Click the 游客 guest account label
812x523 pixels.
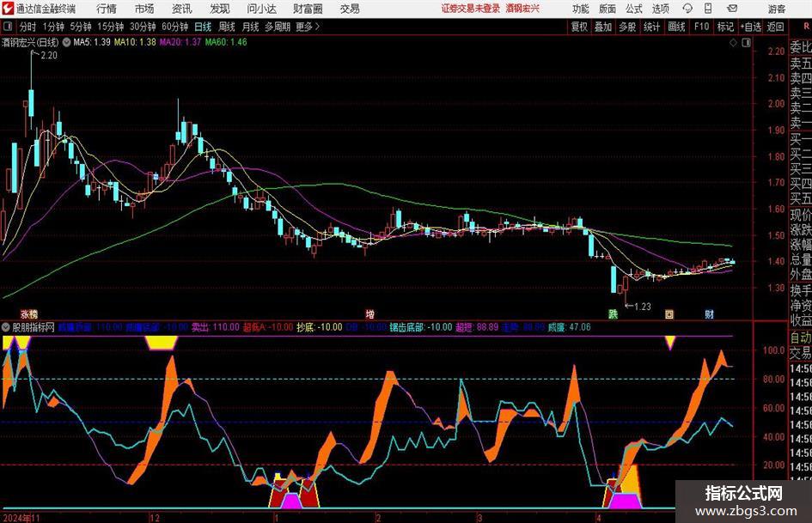tap(776, 9)
